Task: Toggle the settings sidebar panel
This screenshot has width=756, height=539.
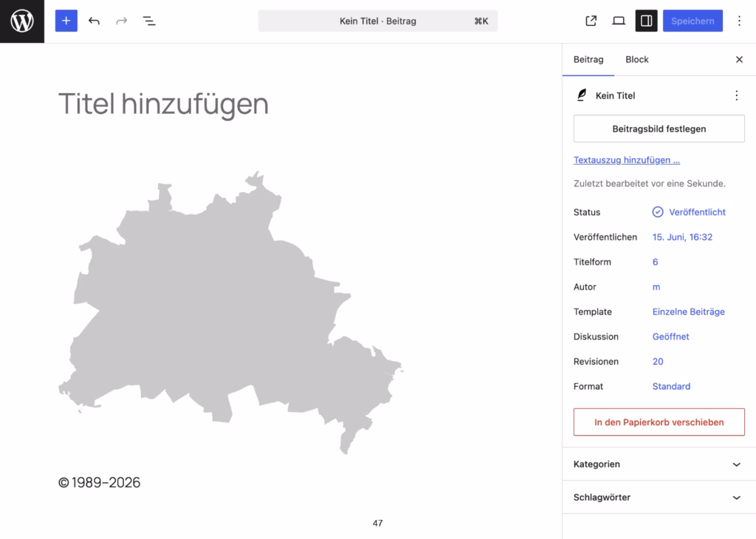Action: click(x=646, y=21)
